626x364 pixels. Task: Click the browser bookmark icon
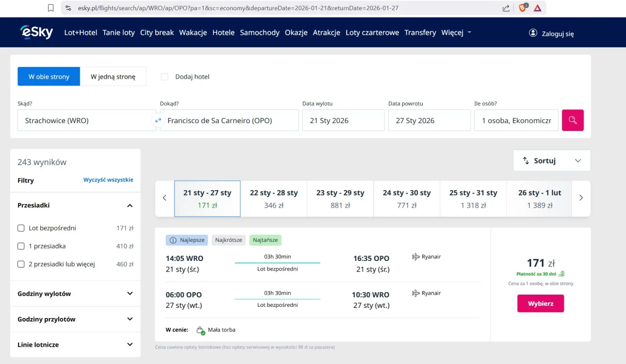51,8
